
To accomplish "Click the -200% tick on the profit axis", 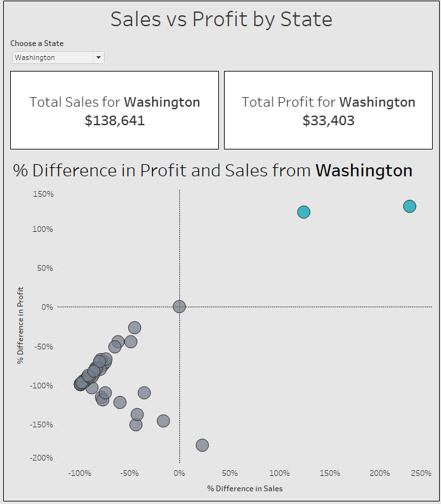I will 42,459.
